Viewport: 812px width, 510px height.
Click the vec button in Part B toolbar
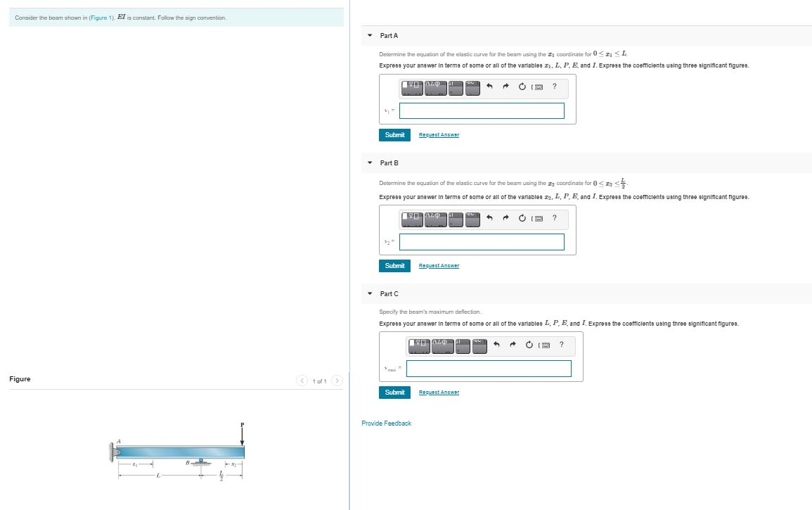472,219
